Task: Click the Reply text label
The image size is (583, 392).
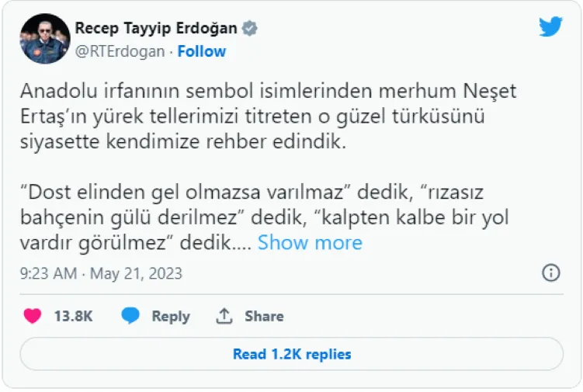Action: coord(171,316)
